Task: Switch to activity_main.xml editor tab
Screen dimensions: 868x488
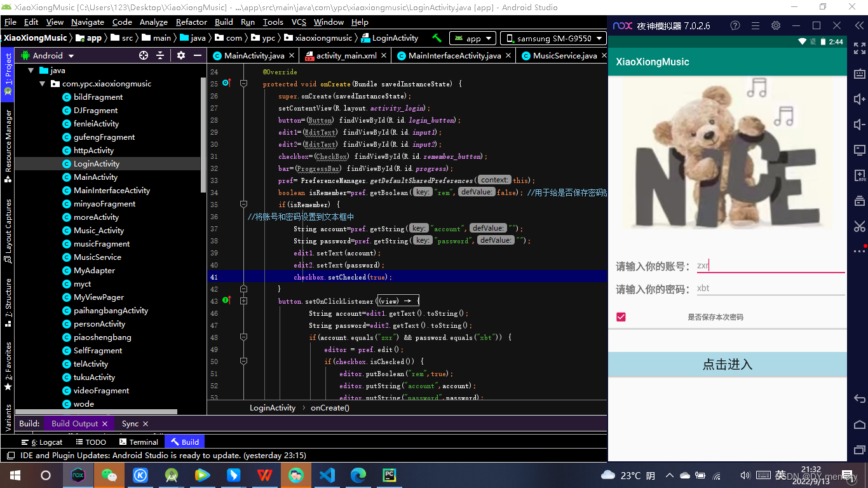Action: (346, 55)
